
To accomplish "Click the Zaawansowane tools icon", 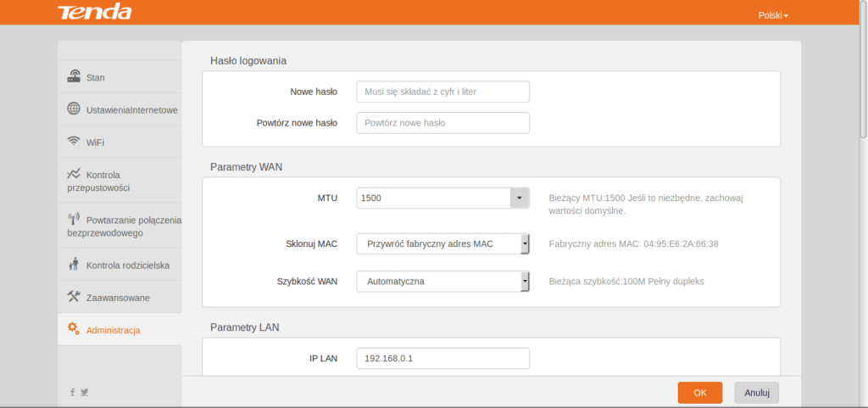I will point(74,297).
